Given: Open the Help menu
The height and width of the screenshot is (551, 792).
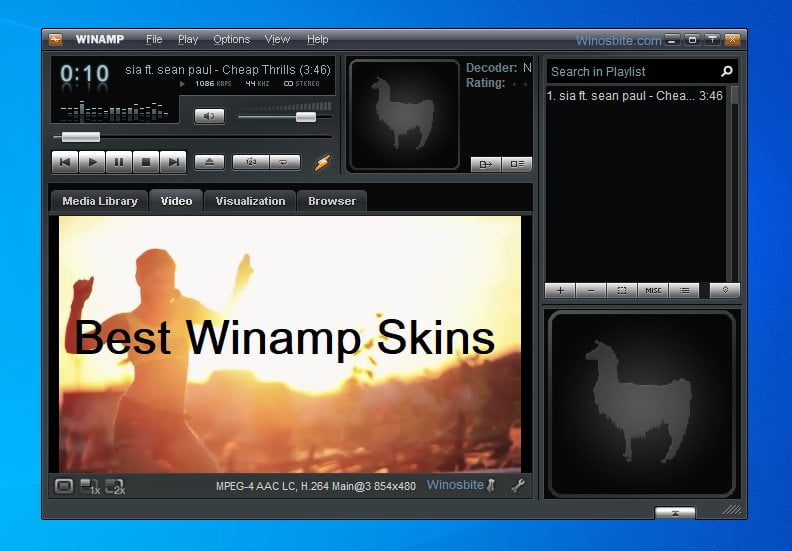Looking at the screenshot, I should 317,39.
